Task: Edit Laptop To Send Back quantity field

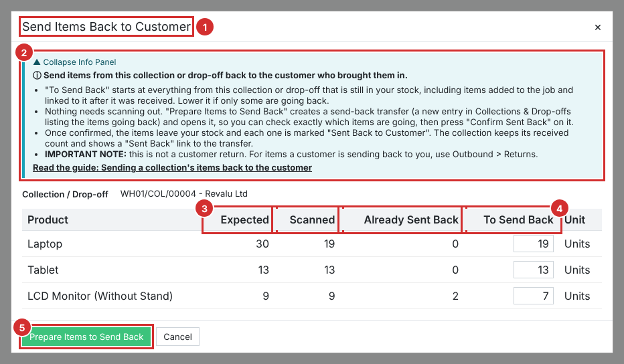Action: [x=533, y=244]
